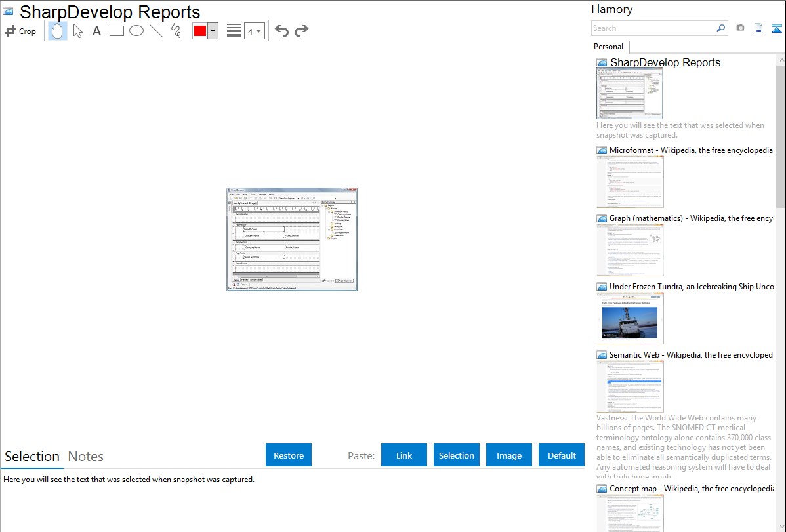Click the sidebar scrollbar down arrow
Image resolution: width=786 pixels, height=532 pixels.
point(781,526)
